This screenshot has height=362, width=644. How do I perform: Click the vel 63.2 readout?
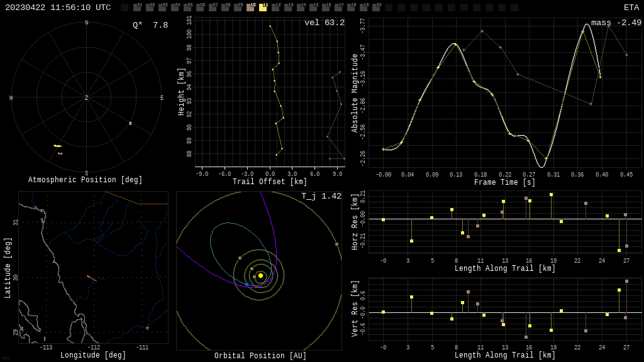[325, 23]
